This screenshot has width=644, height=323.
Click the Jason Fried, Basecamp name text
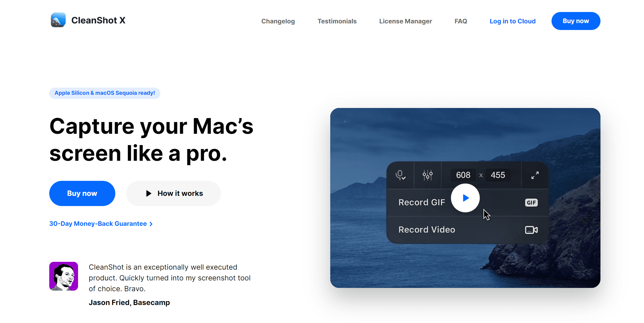(129, 303)
